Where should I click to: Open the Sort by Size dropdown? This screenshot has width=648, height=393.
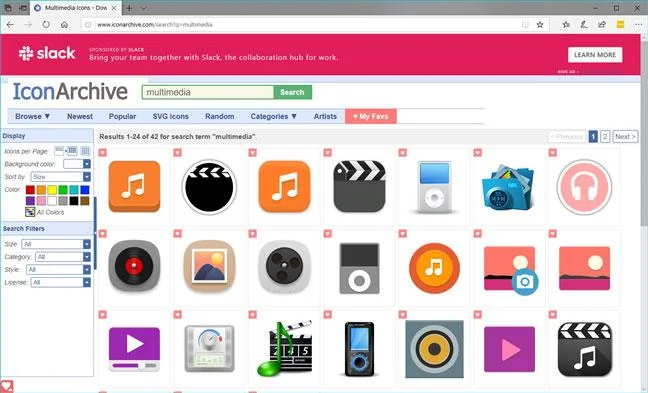[x=60, y=177]
